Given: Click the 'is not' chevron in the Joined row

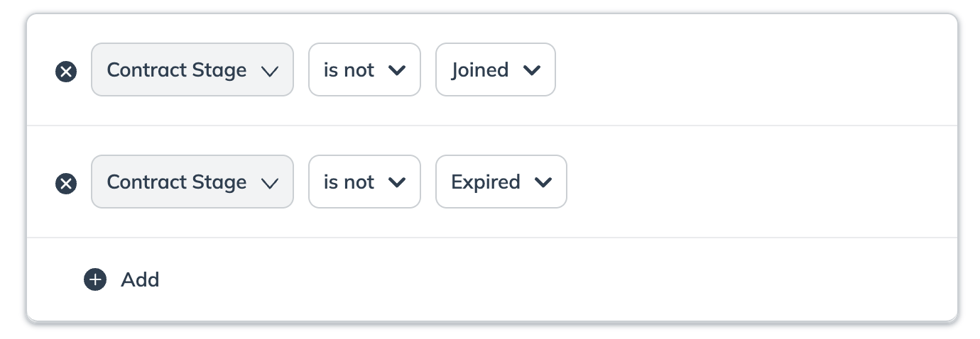Looking at the screenshot, I should point(396,70).
